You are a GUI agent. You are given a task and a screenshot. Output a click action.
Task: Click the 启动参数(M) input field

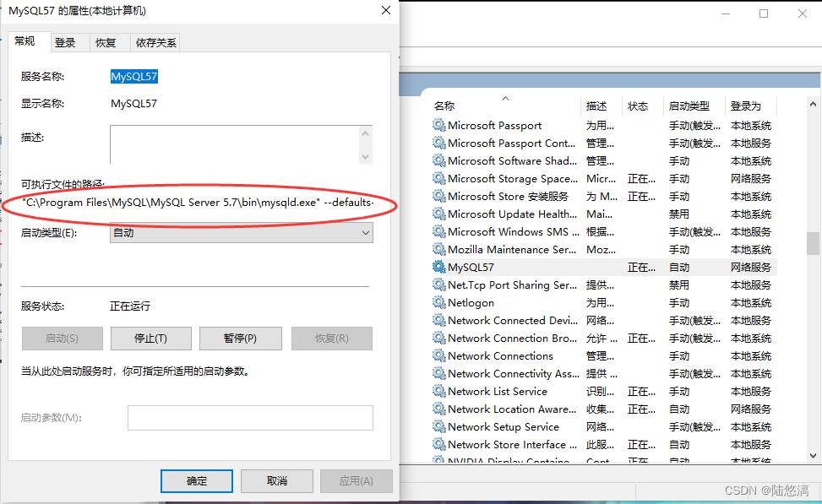[x=250, y=418]
